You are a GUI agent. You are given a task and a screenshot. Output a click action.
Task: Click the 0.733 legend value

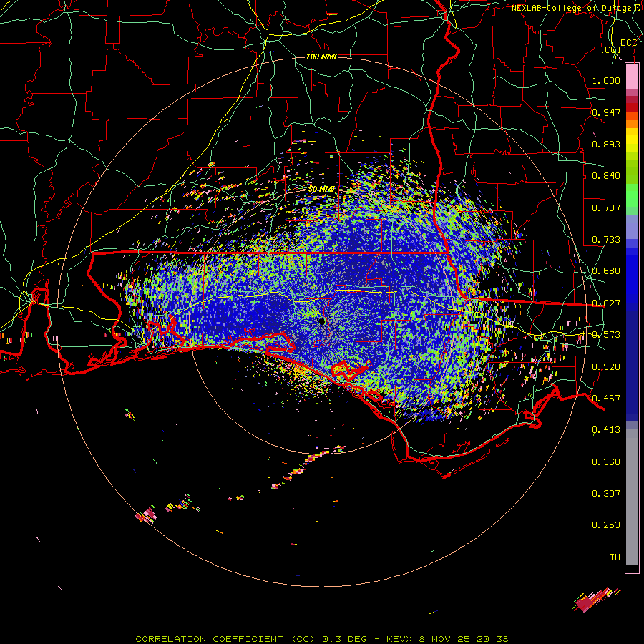click(606, 239)
